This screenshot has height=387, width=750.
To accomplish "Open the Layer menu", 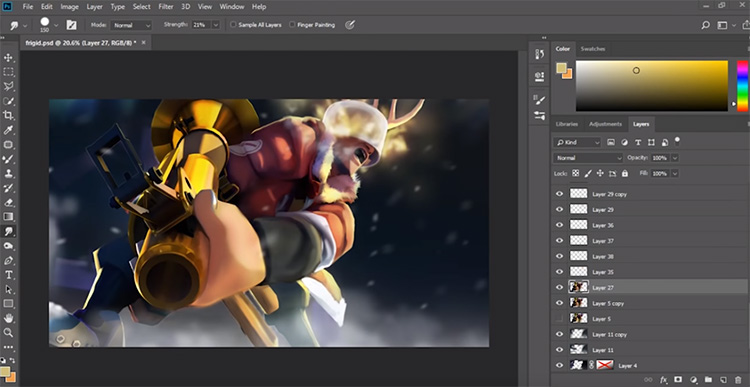I will pos(95,7).
